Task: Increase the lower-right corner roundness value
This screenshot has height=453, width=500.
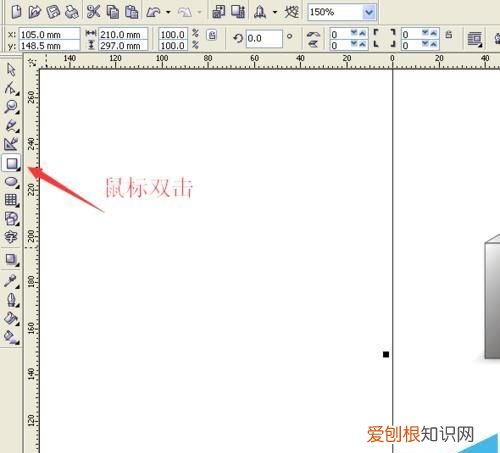Action: [434, 44]
